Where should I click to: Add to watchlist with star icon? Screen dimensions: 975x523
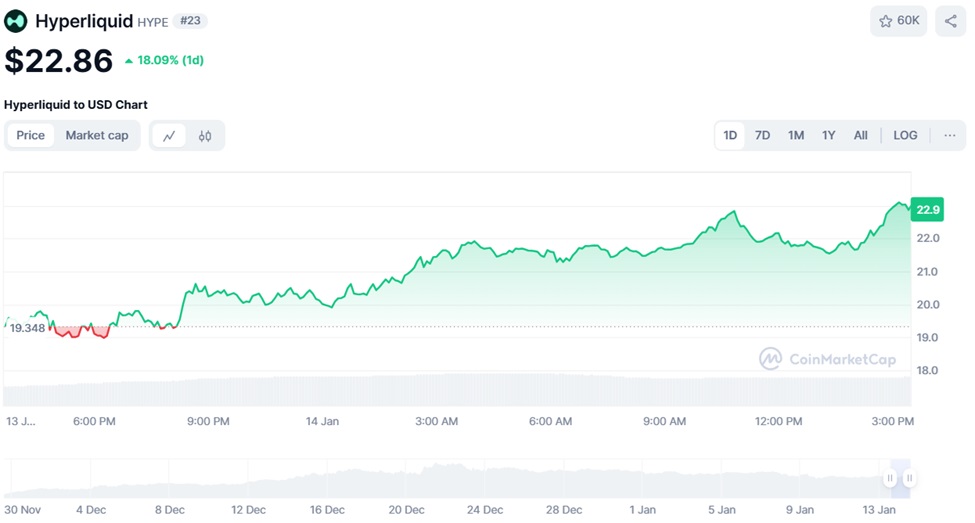pos(898,21)
